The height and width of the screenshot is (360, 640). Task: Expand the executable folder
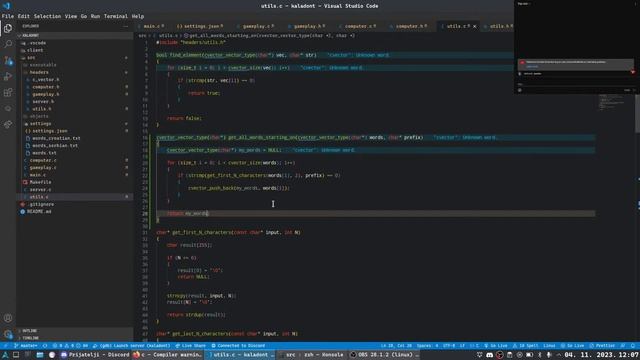(x=75, y=65)
